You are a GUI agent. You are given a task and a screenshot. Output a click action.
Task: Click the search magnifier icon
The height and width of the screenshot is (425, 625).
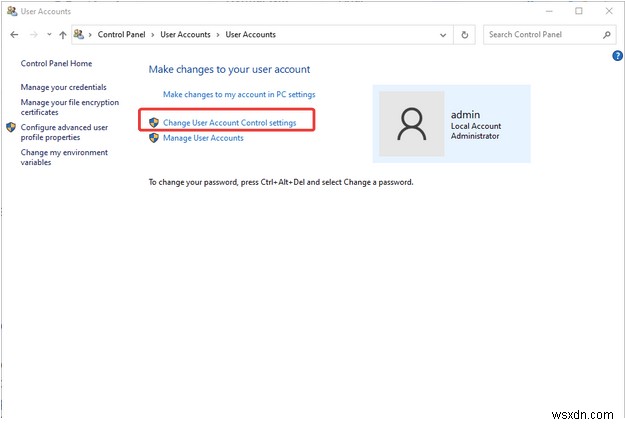607,35
